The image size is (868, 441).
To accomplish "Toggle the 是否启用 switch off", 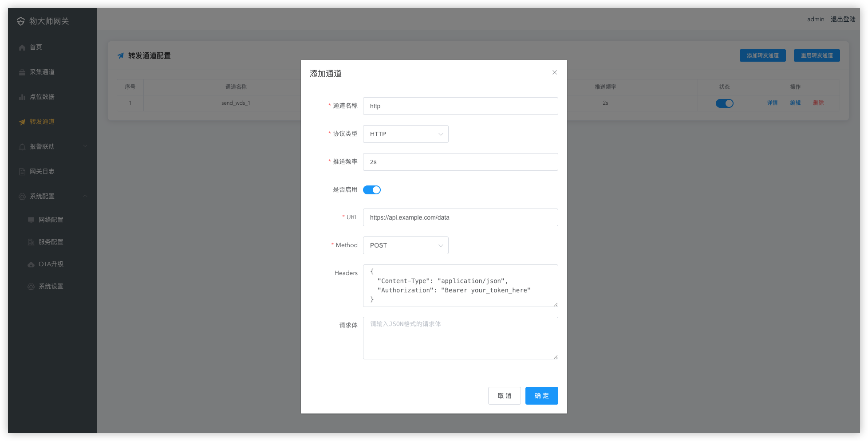I will (372, 190).
